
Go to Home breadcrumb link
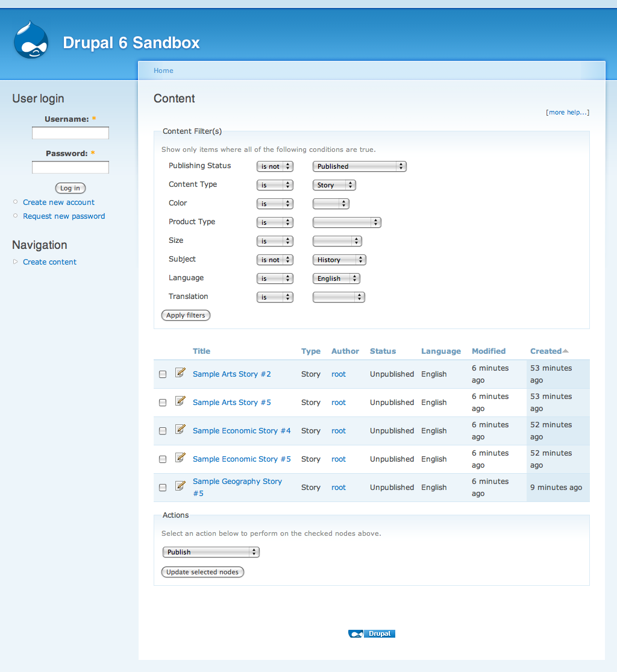(x=163, y=71)
